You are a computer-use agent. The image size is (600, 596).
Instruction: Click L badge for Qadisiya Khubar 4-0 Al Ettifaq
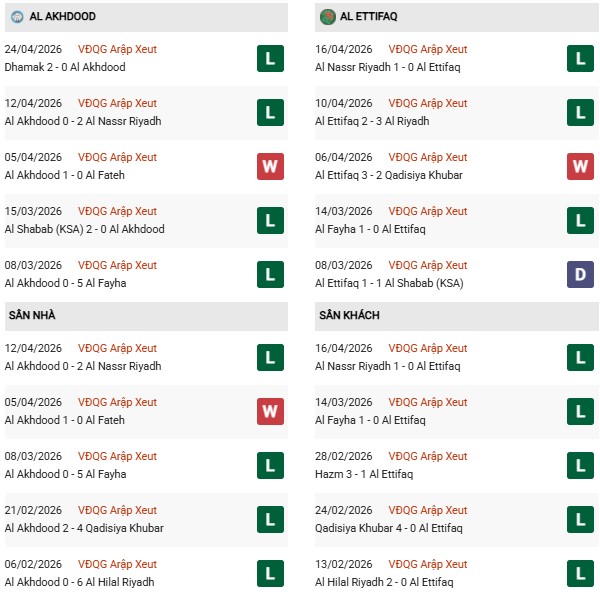(580, 519)
